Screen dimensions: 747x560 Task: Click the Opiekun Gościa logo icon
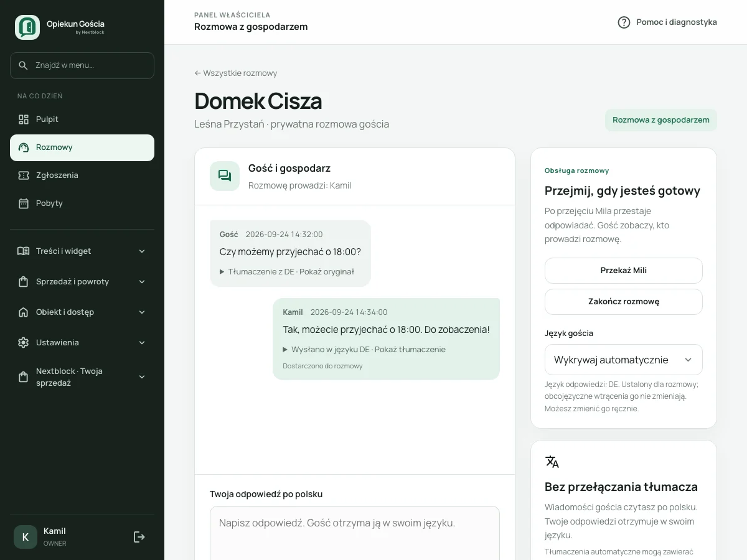click(27, 27)
